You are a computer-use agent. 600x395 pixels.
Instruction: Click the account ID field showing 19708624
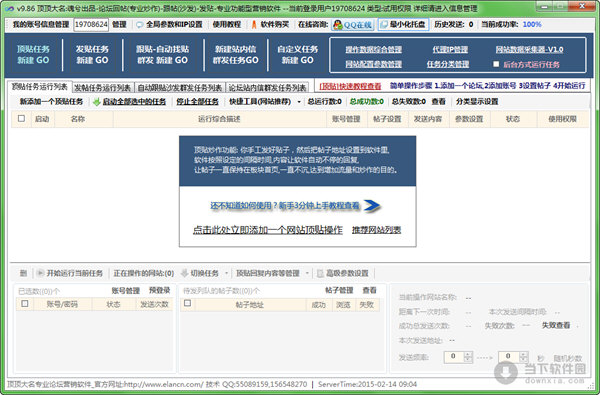91,24
